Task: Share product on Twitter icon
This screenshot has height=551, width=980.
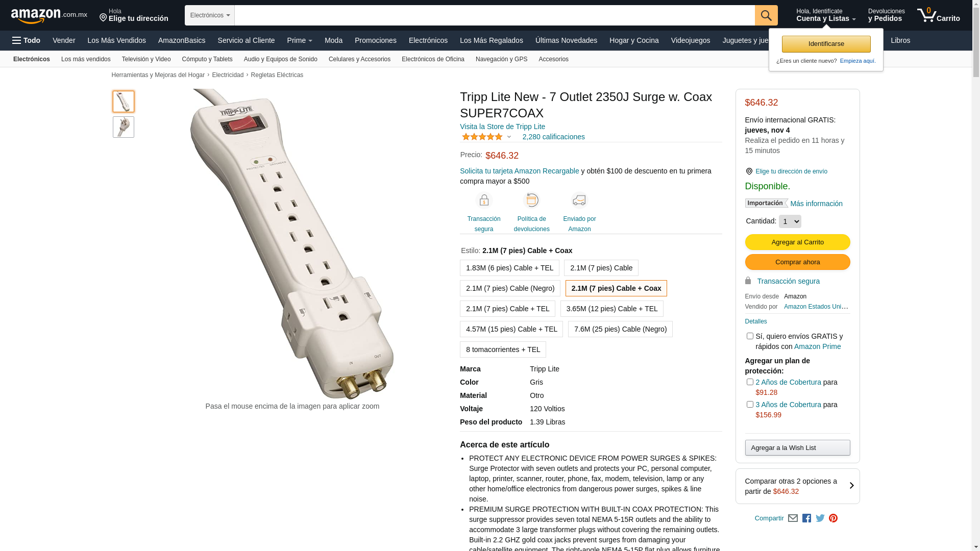Action: 820,518
